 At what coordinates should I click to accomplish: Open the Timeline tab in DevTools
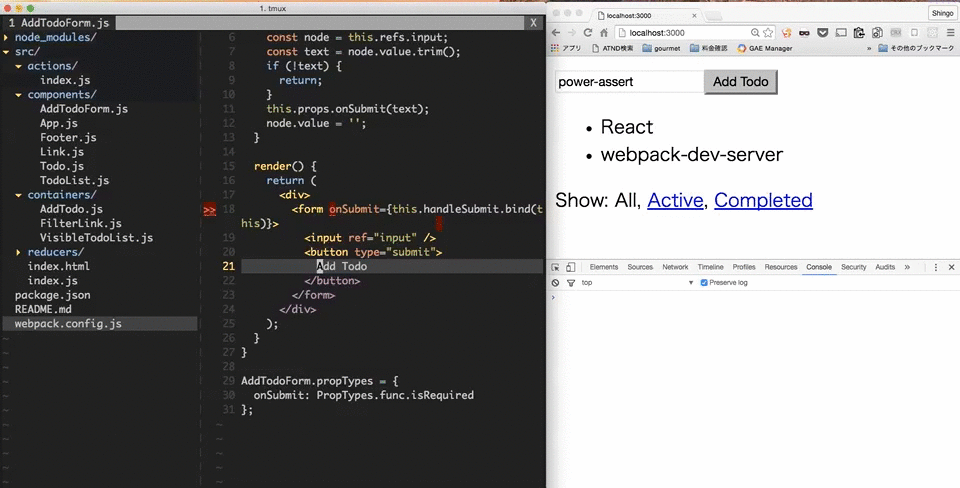tap(710, 268)
